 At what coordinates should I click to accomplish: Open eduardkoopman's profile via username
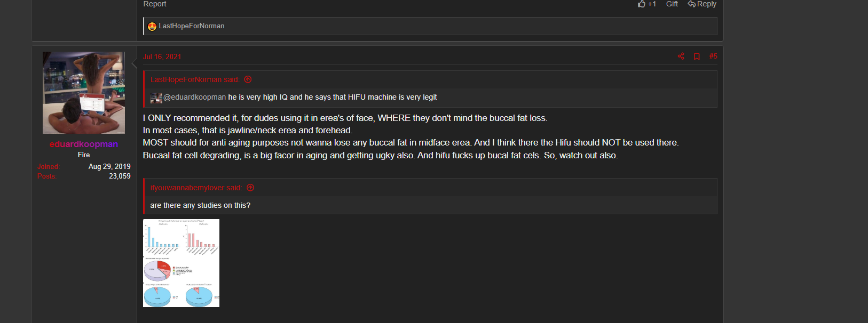[x=84, y=144]
